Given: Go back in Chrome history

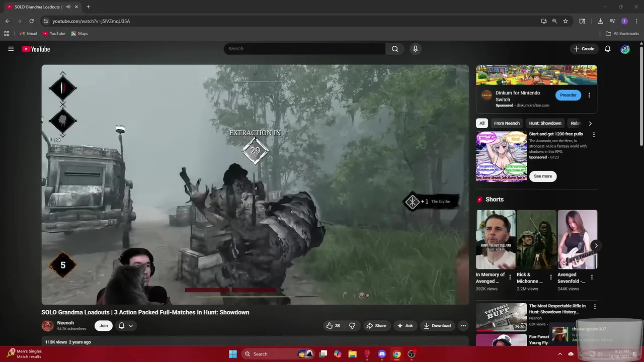Looking at the screenshot, I should pos(7,21).
